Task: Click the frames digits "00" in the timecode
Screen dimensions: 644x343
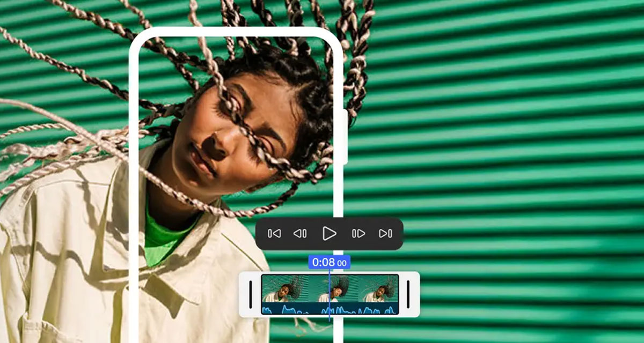Action: point(342,263)
